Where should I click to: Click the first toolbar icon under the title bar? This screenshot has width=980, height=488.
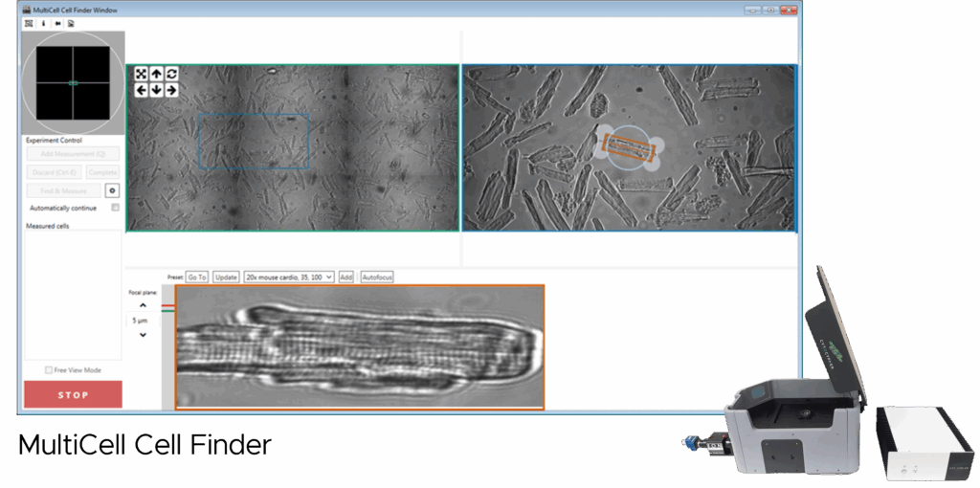coord(29,23)
